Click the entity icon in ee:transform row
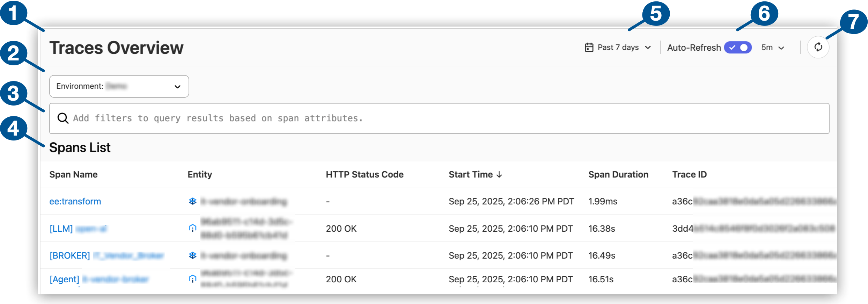Screen dimensions: 868x304 tap(192, 201)
